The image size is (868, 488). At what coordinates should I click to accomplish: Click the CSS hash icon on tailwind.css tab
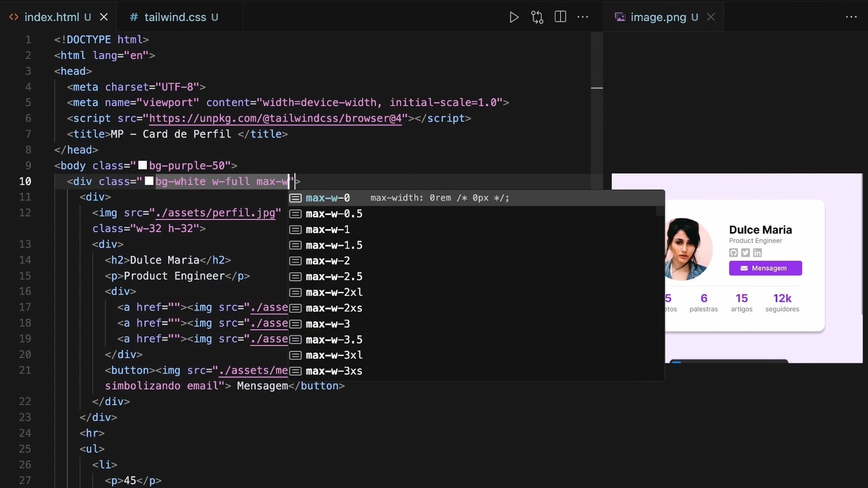(x=134, y=17)
